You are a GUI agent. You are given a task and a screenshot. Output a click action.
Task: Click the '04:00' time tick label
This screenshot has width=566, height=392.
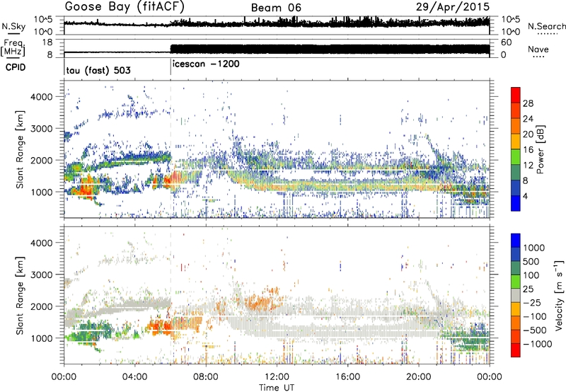[134, 377]
